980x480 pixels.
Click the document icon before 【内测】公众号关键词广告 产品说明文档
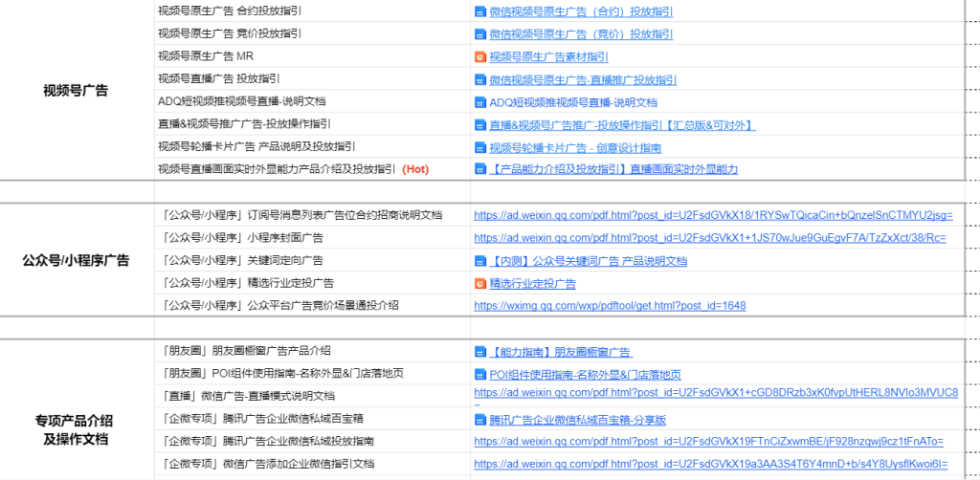click(x=480, y=261)
